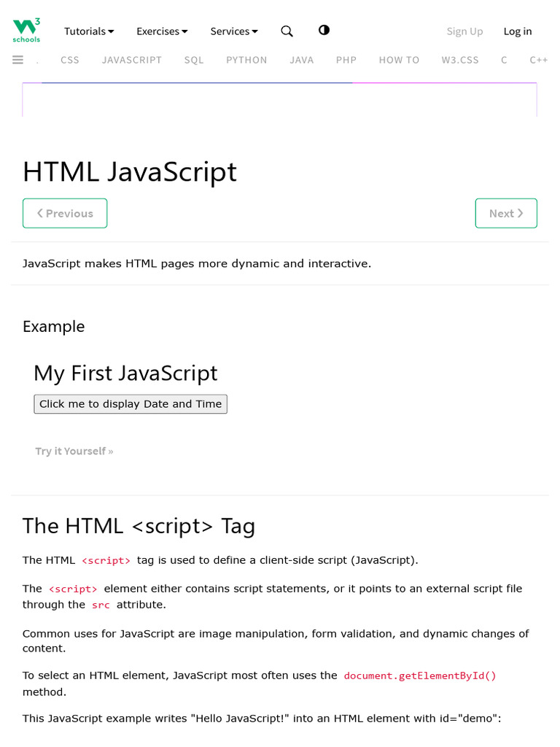Image resolution: width=560 pixels, height=747 pixels.
Task: Expand the Services dropdown
Action: 234,31
